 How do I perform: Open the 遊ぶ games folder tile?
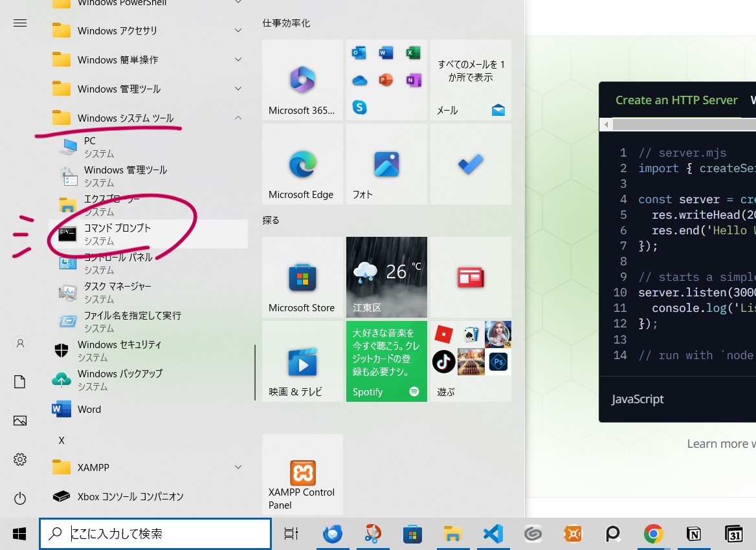click(x=471, y=362)
